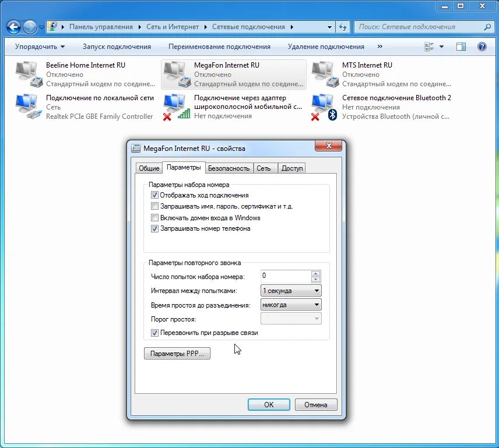Open the Безопасность tab
499x448 pixels.
coord(229,168)
